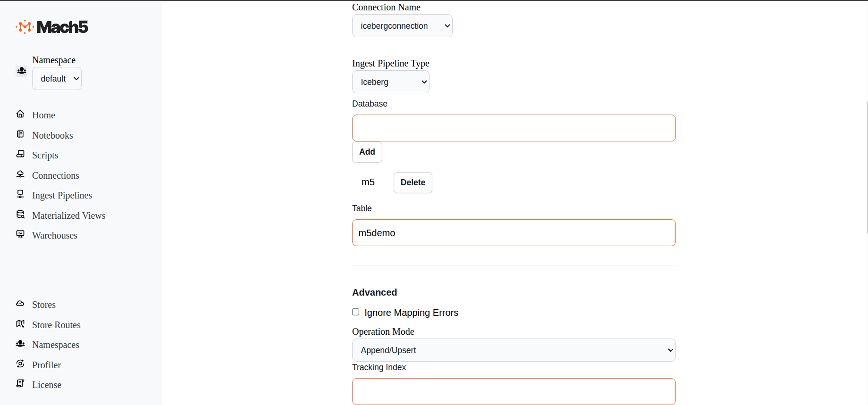Delete the m5 database entry
The height and width of the screenshot is (405, 868).
pos(413,182)
